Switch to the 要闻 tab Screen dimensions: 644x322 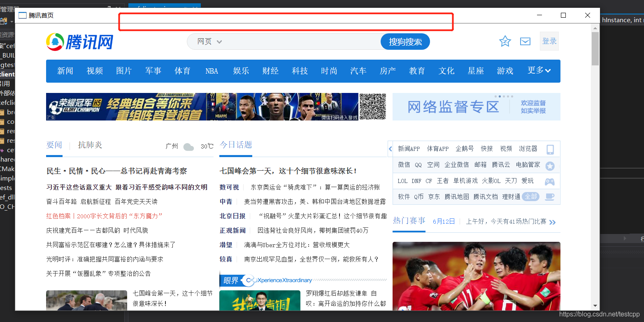point(54,145)
